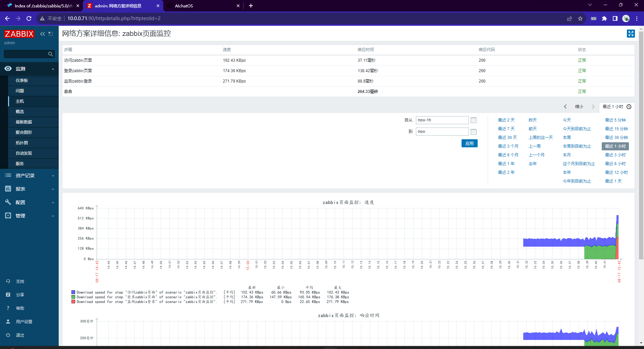Viewport: 644px width, 349px height.
Task: Open 拓扑图 in sidebar
Action: pos(22,143)
